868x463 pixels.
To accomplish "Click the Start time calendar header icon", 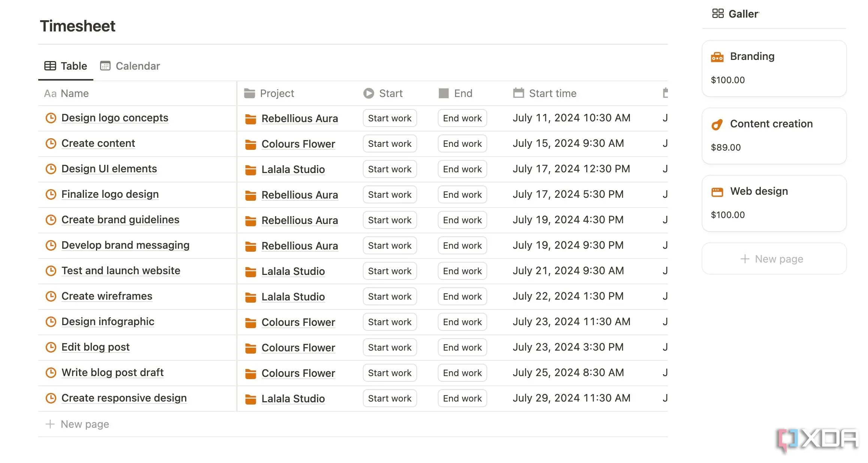I will pos(518,93).
